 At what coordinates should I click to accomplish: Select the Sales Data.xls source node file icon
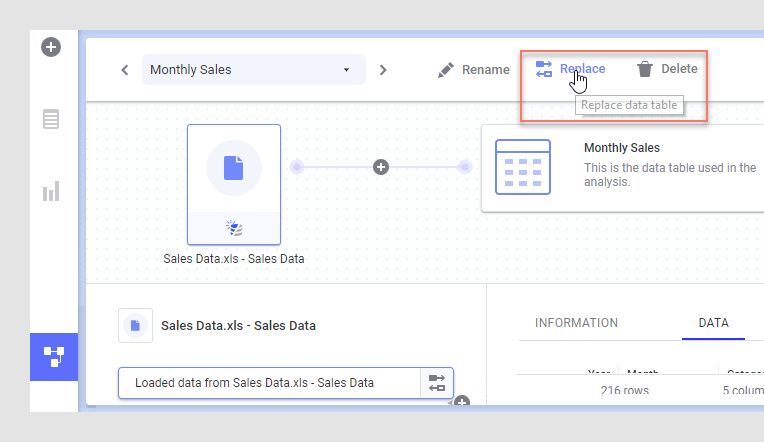tap(233, 167)
